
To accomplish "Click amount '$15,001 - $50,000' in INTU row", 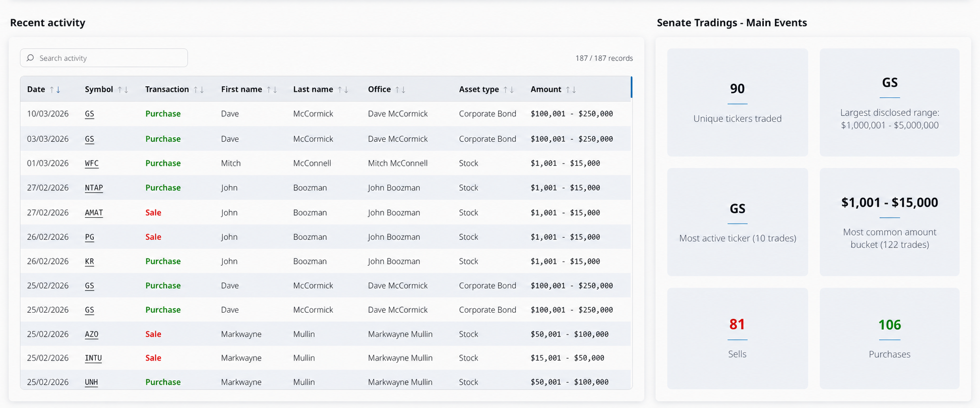I will (567, 358).
